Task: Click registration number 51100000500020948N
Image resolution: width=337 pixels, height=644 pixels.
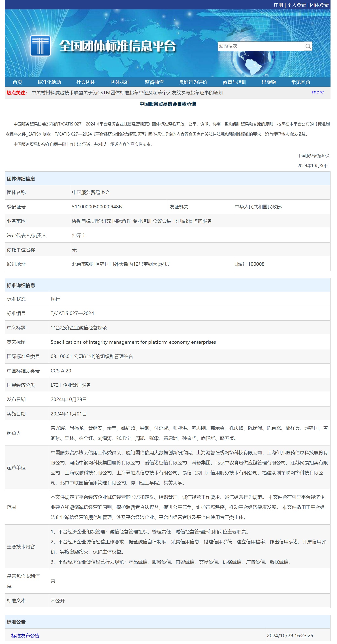Action: [x=97, y=207]
